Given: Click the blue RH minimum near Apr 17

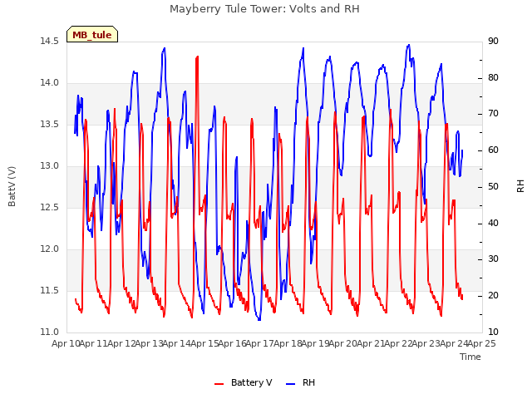Looking at the screenshot, I should [x=259, y=319].
